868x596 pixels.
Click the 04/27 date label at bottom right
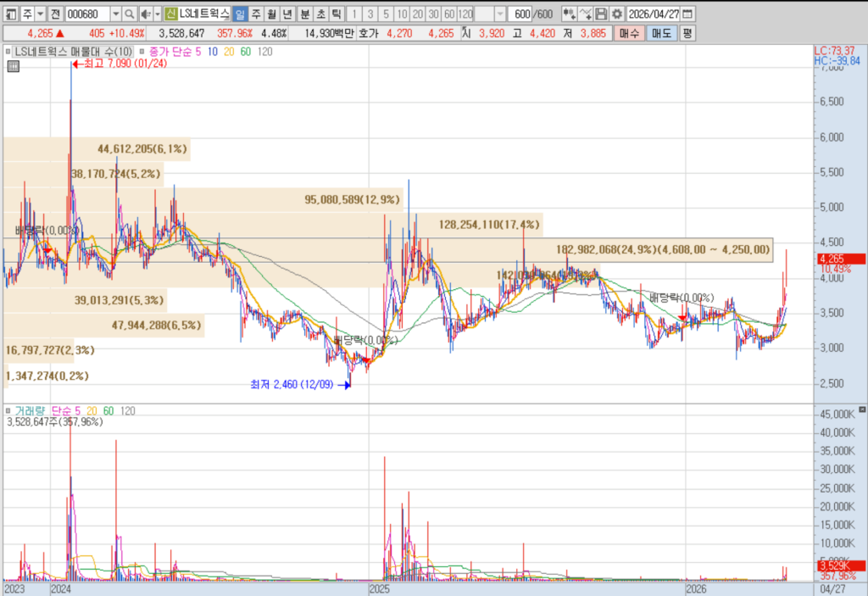pos(832,589)
